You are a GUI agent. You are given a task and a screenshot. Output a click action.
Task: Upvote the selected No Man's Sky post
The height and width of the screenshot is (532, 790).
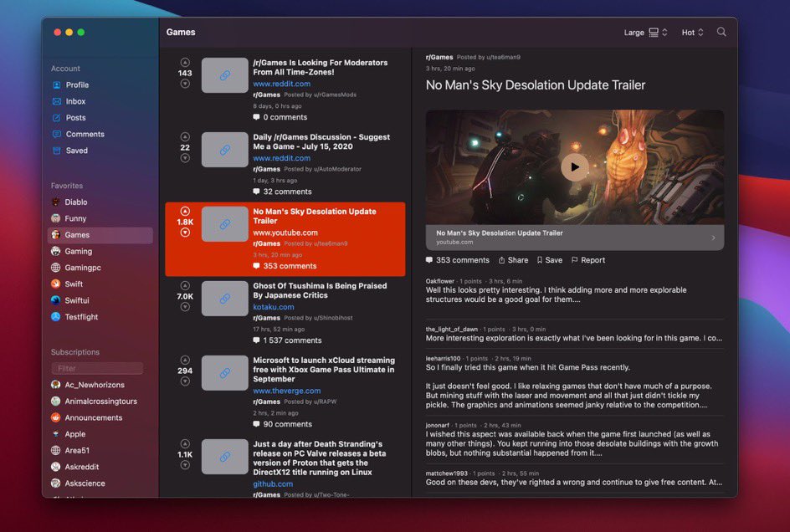pos(185,211)
